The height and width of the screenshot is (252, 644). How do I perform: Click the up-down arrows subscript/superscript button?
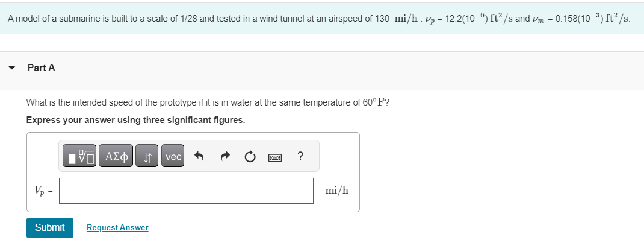tap(147, 157)
